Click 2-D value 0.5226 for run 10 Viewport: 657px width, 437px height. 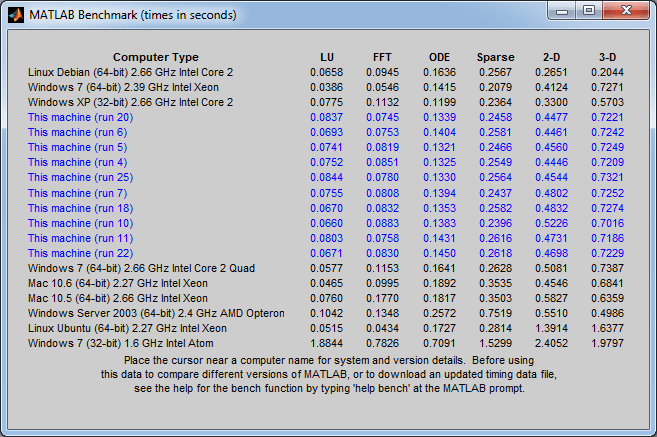click(551, 223)
